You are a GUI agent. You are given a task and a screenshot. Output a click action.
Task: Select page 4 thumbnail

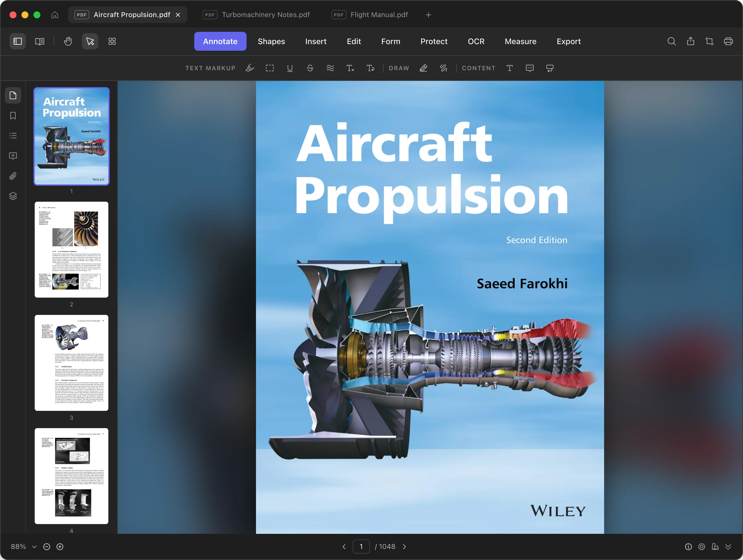(x=71, y=476)
